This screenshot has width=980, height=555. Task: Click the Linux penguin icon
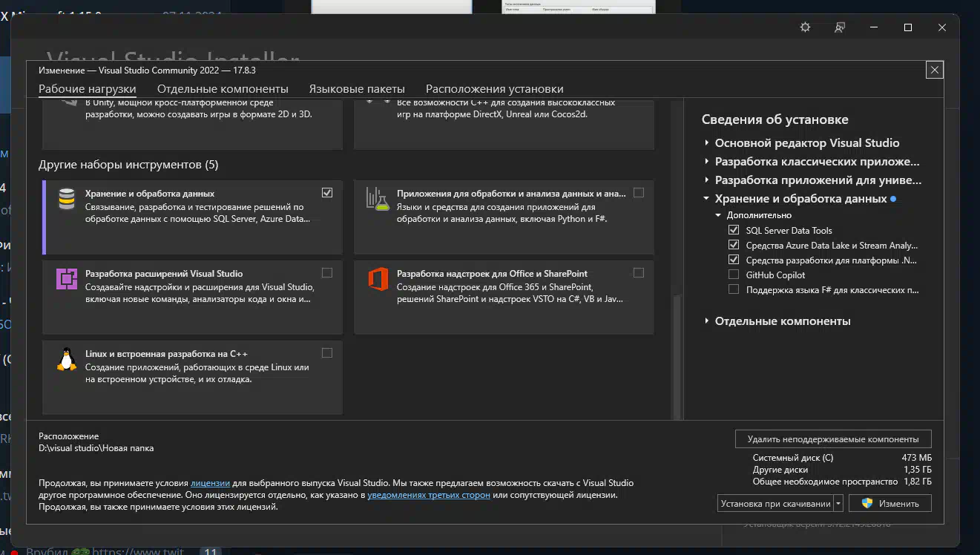[x=67, y=359]
